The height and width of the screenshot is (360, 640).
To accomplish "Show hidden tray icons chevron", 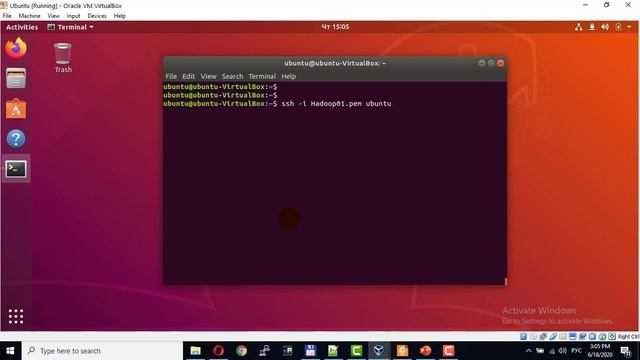I will click(x=529, y=351).
